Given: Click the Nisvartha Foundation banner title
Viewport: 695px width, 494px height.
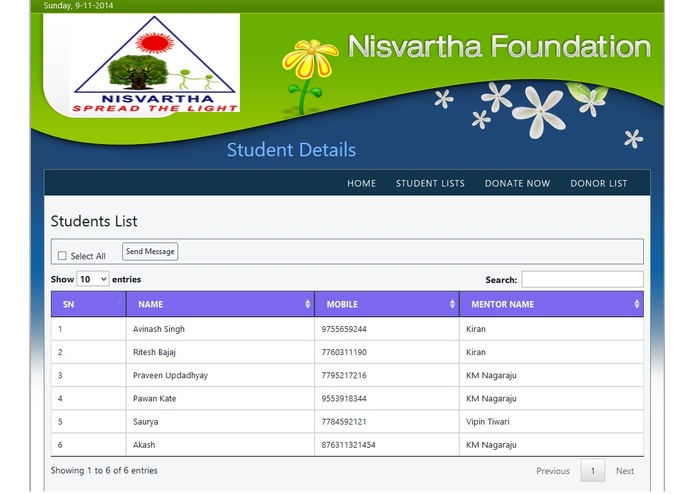Looking at the screenshot, I should [499, 46].
